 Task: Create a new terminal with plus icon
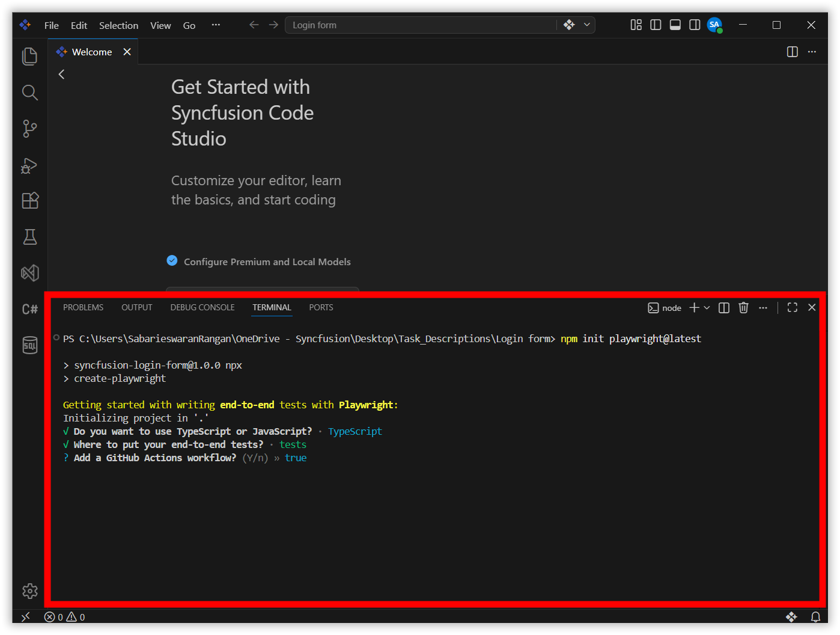tap(694, 307)
